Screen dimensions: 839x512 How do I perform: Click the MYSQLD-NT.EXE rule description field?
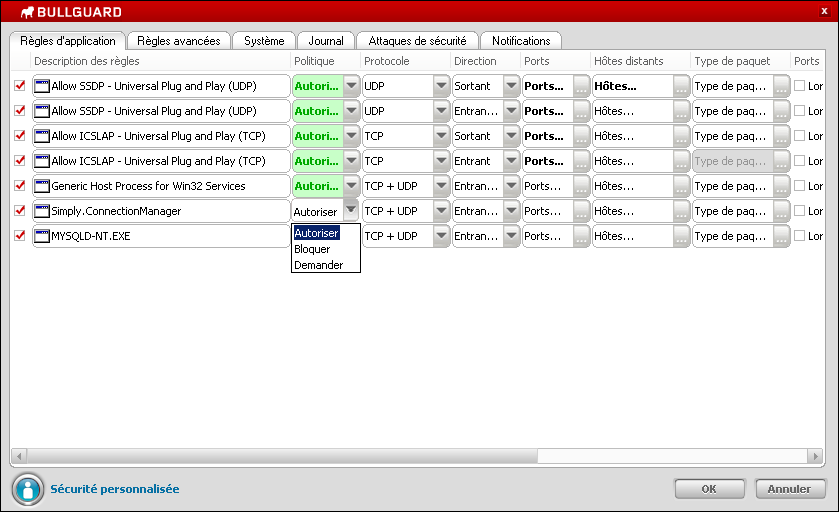[x=161, y=236]
